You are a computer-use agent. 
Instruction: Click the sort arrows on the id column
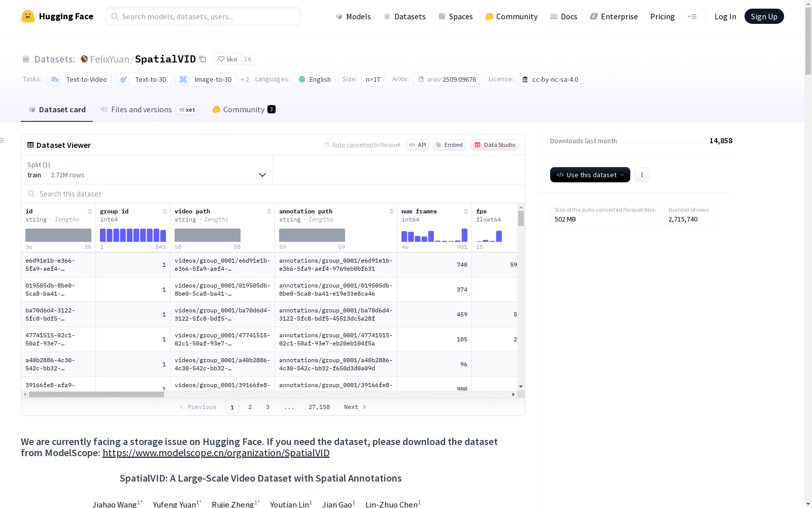pos(90,211)
